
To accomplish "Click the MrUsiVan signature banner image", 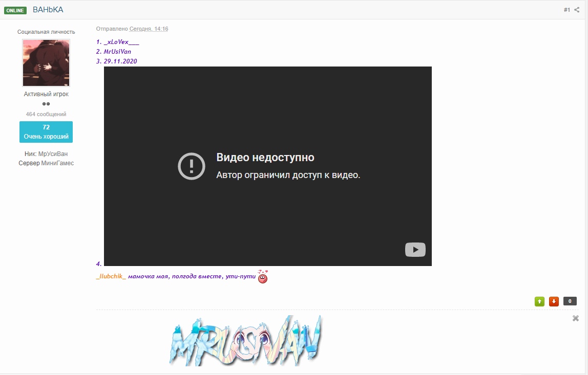I will [245, 340].
